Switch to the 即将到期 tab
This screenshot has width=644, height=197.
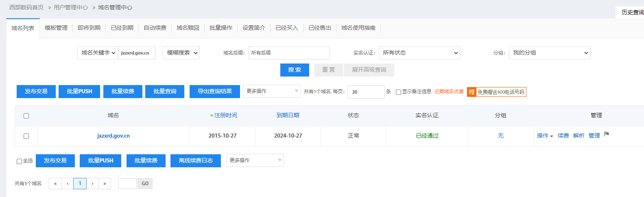click(x=89, y=28)
